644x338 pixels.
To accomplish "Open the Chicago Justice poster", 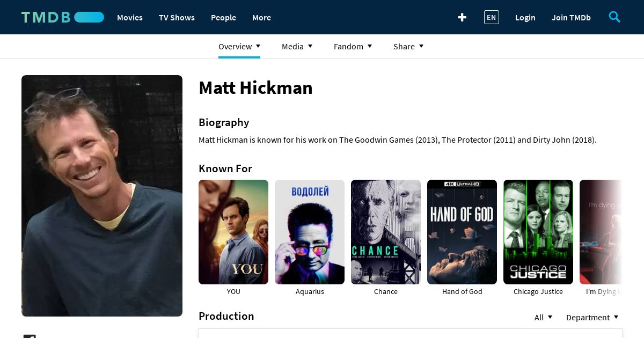I will (538, 232).
